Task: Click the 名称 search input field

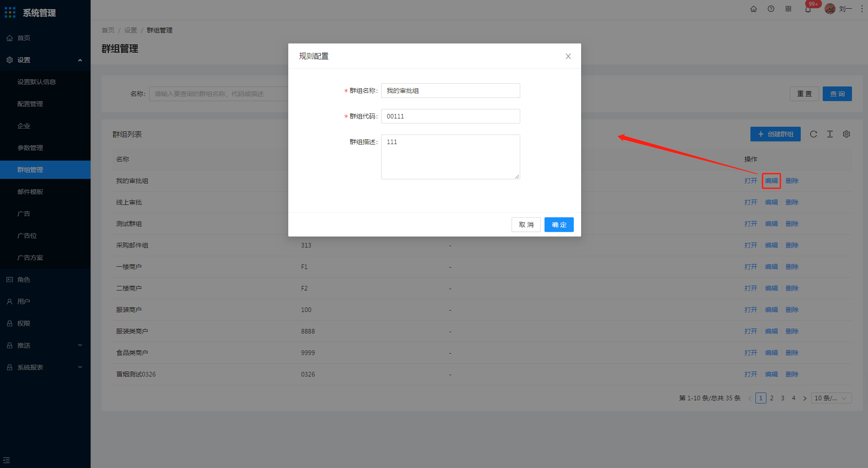Action: tap(219, 94)
